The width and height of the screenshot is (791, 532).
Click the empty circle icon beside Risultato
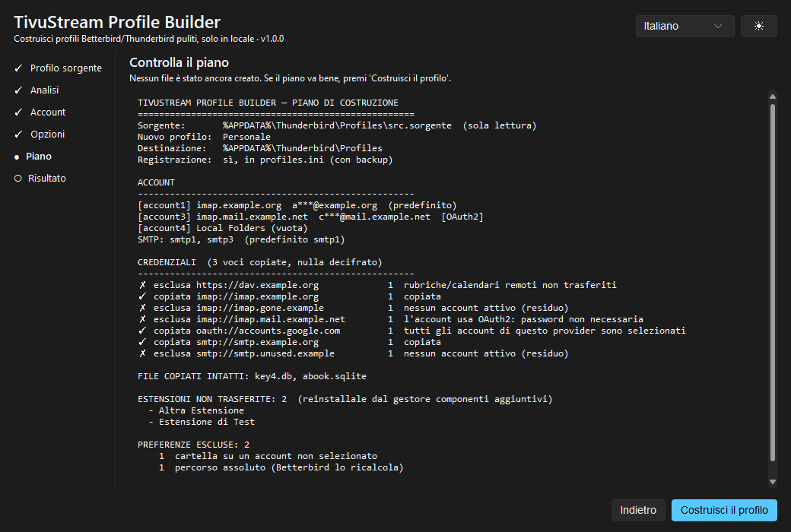click(x=18, y=179)
